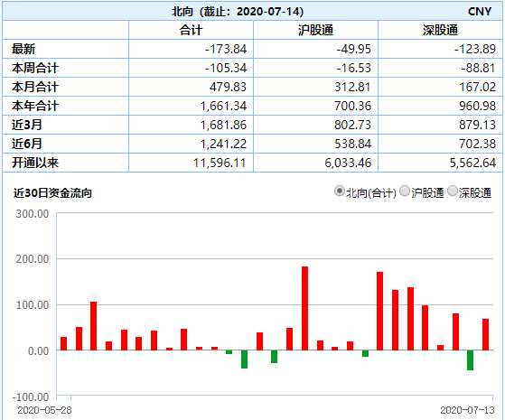Click the 近3月 total value 1,681.86
This screenshot has height=420, width=505.
click(x=223, y=125)
